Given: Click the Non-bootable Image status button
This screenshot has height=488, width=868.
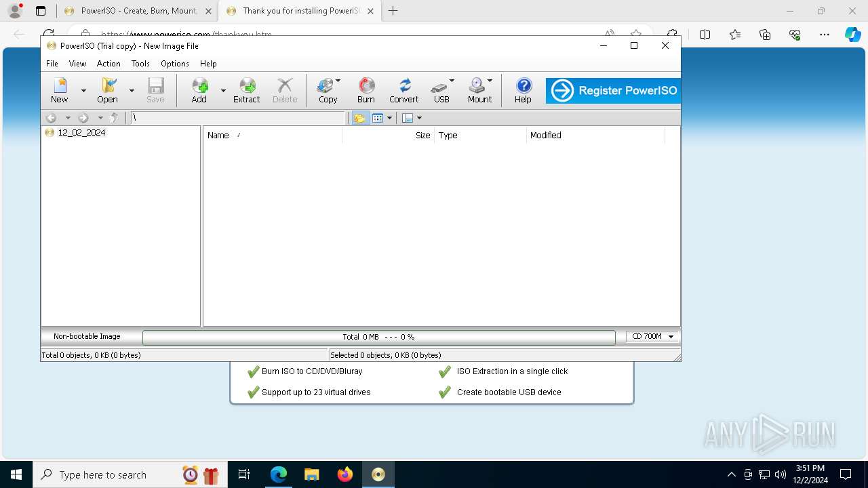Looking at the screenshot, I should [x=87, y=336].
